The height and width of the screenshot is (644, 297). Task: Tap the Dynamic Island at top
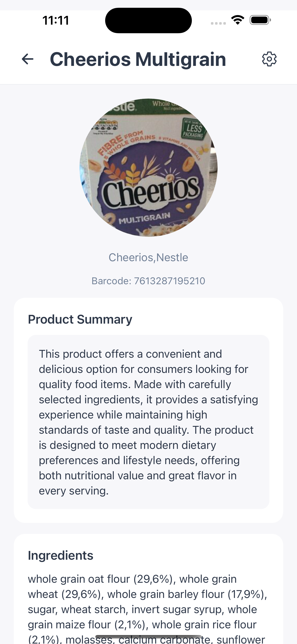148,20
